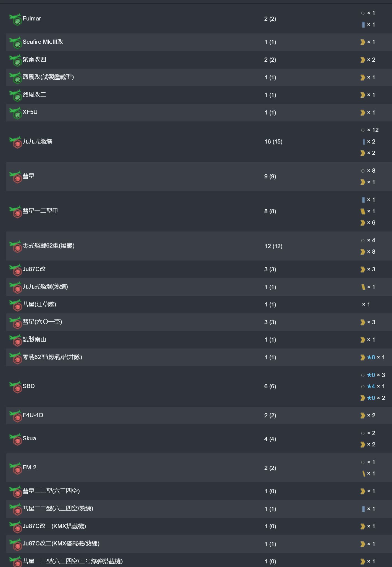Click the 烈風改二 equipment name

click(x=34, y=95)
